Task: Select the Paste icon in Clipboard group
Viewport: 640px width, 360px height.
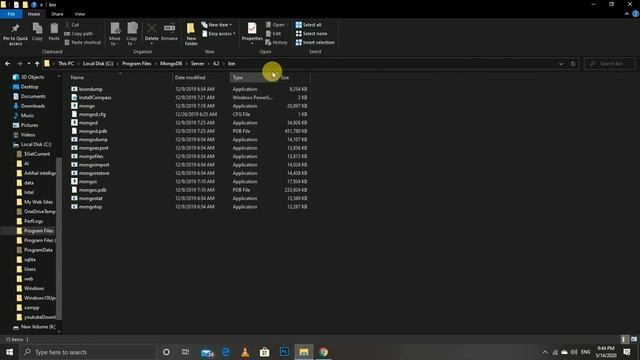Action: [x=54, y=32]
